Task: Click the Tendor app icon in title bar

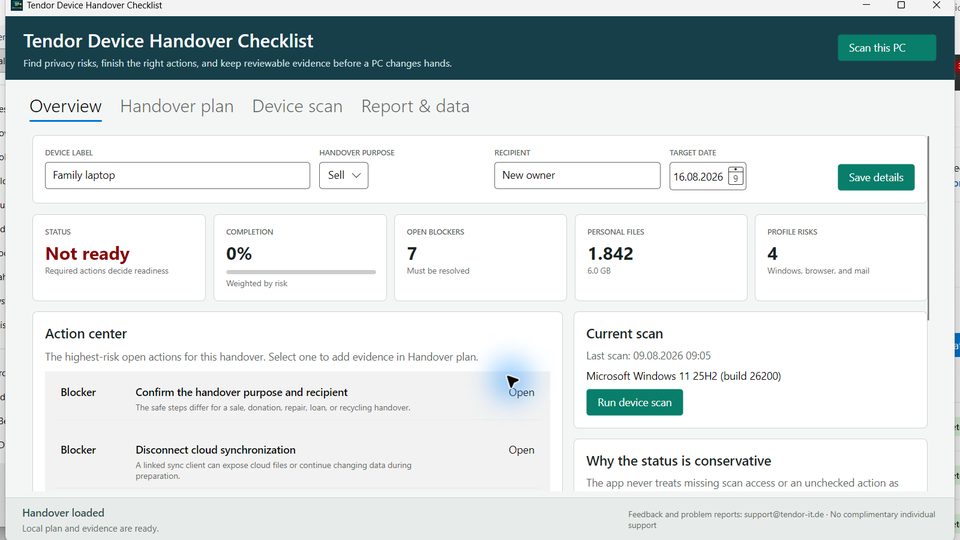Action: tap(17, 5)
